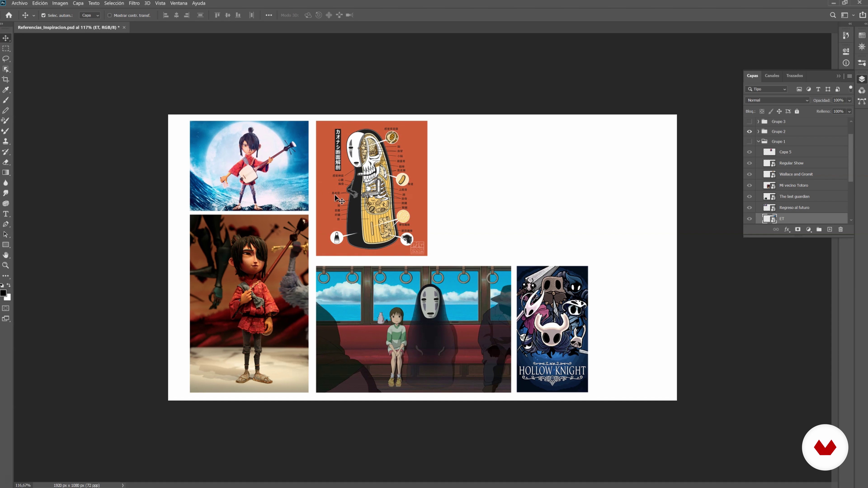Switch to the Canales tab
The height and width of the screenshot is (488, 868).
pyautogui.click(x=772, y=75)
